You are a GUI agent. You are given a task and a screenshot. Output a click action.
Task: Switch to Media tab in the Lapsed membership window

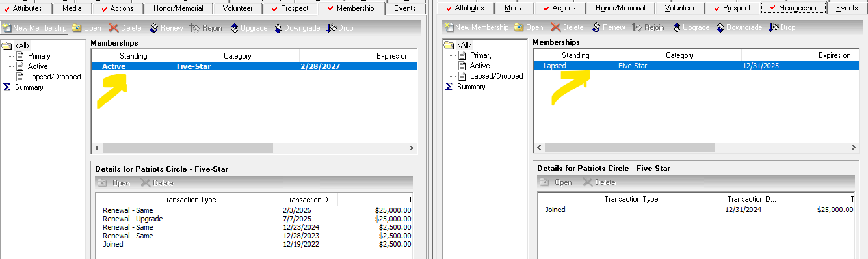tap(514, 8)
